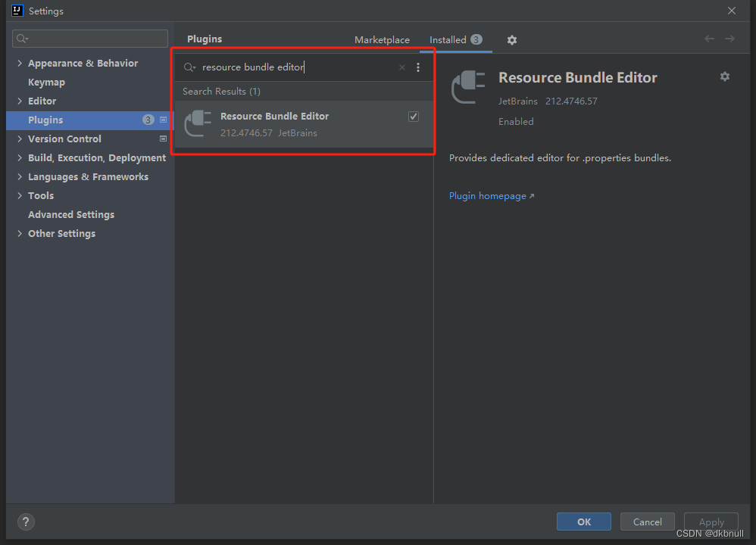Open the Plugin homepage link

[x=492, y=196]
